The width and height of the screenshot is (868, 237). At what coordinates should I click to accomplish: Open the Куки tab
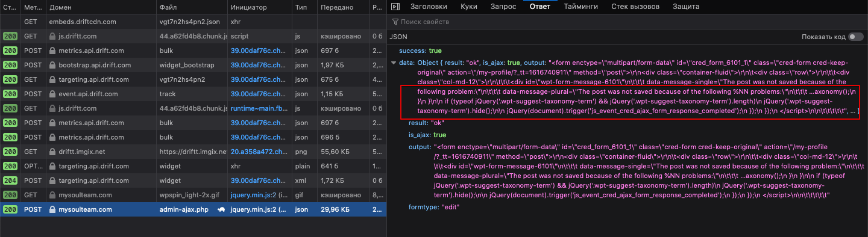(468, 7)
